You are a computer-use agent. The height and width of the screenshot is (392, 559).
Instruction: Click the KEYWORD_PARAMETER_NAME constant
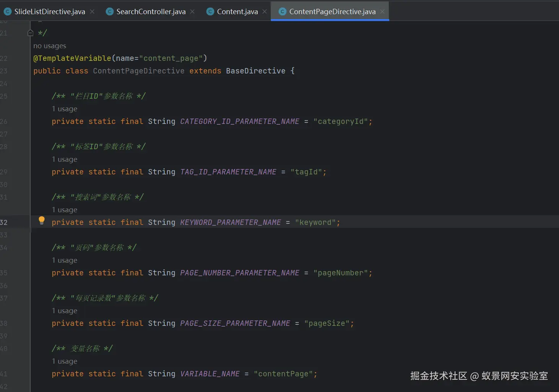click(x=231, y=222)
